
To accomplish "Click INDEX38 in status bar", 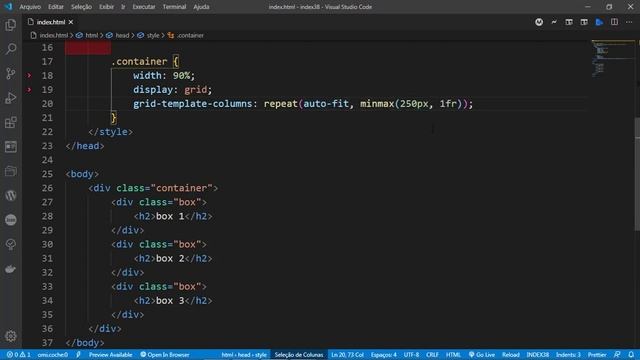I will point(538,355).
